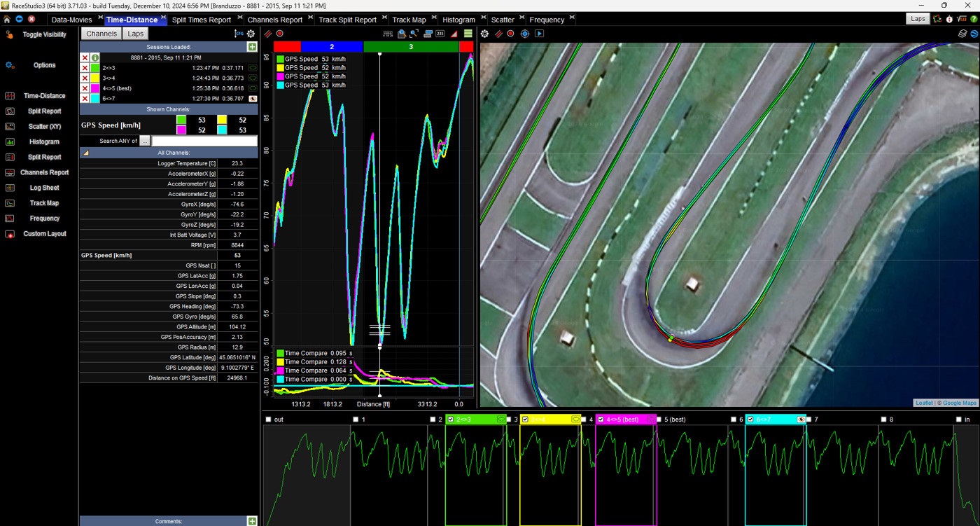The width and height of the screenshot is (980, 526).
Task: Switch to the Scatter tab
Action: (x=503, y=20)
